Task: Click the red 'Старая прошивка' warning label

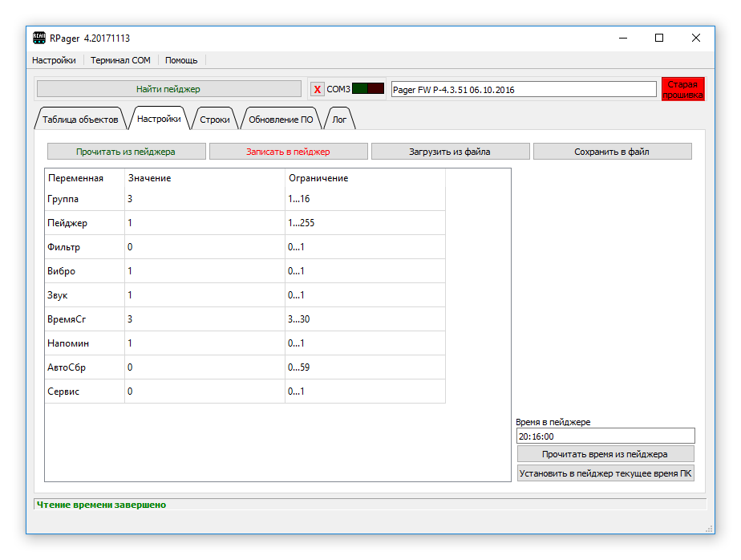Action: pos(682,89)
